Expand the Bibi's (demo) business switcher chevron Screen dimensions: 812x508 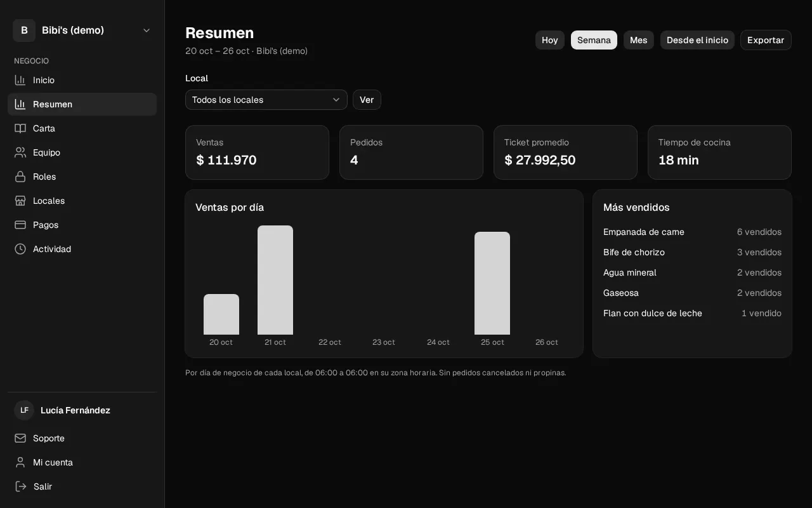tap(147, 30)
